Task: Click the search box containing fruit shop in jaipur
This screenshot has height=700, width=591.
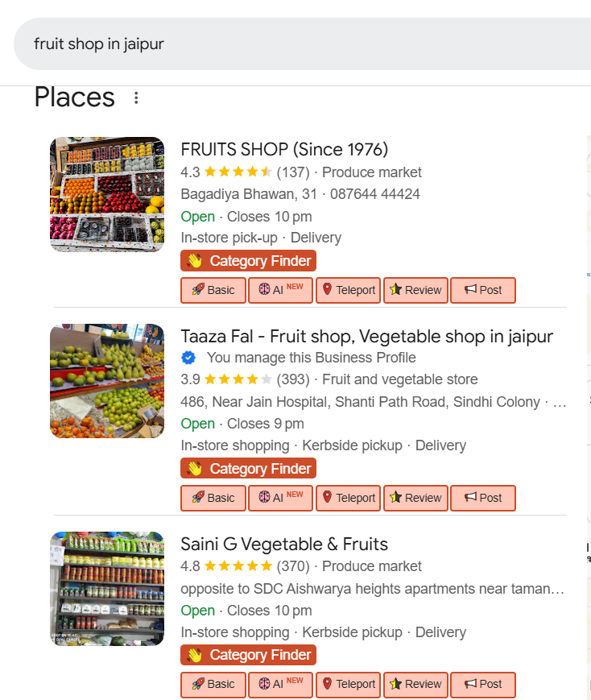Action: [x=306, y=43]
